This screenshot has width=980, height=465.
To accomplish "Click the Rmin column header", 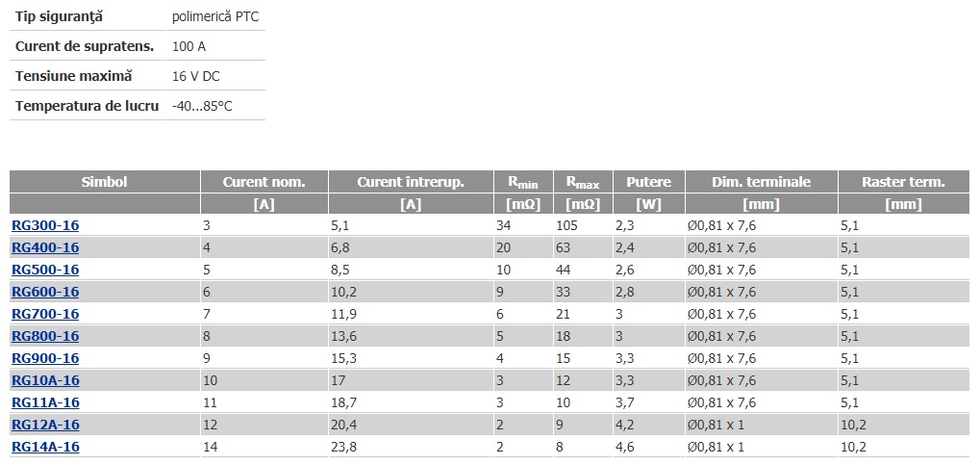I will pyautogui.click(x=522, y=182).
